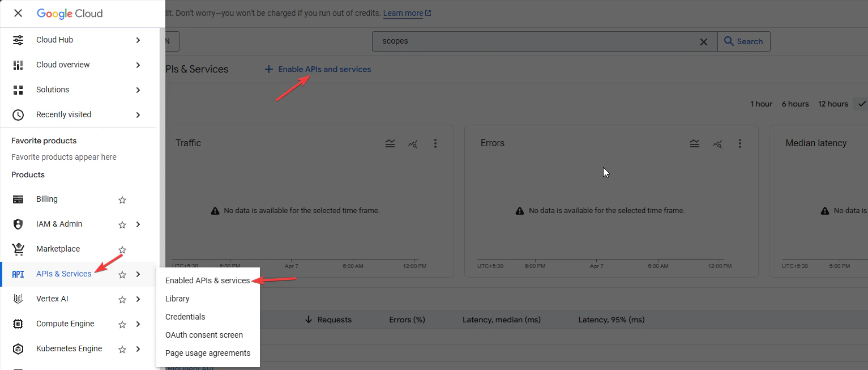The height and width of the screenshot is (370, 868).
Task: Open the Library submenu item
Action: pos(208,299)
